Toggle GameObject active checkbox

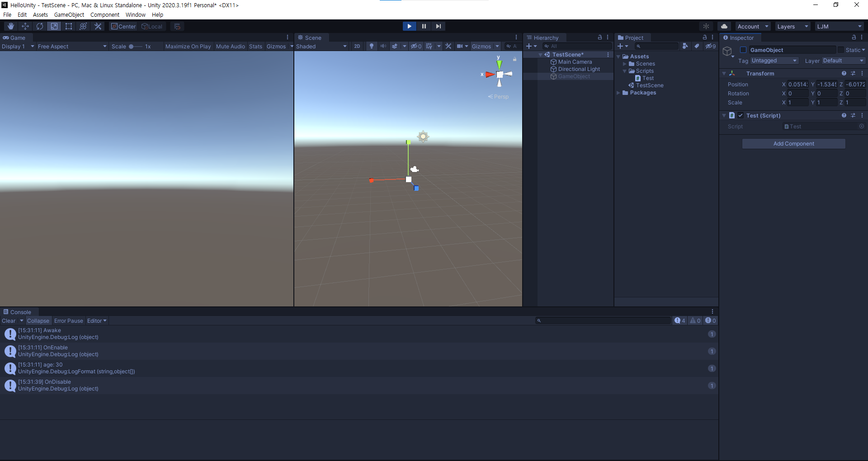743,50
